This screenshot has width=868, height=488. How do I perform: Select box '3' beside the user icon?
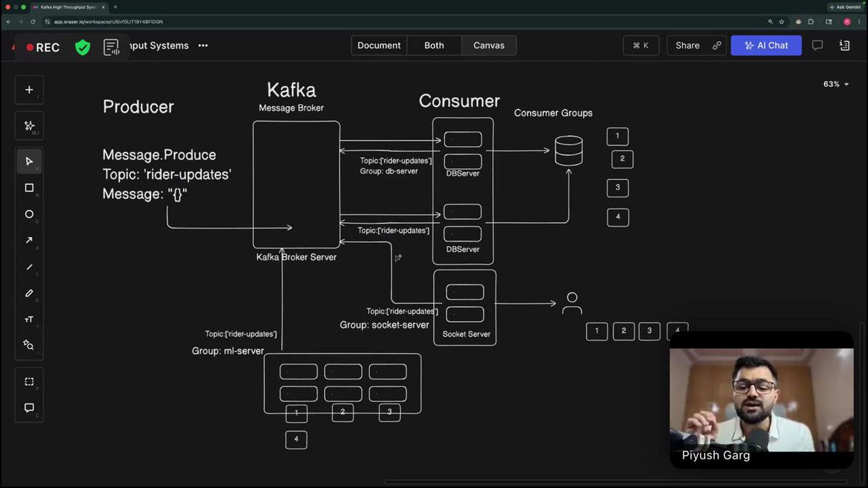[649, 331]
